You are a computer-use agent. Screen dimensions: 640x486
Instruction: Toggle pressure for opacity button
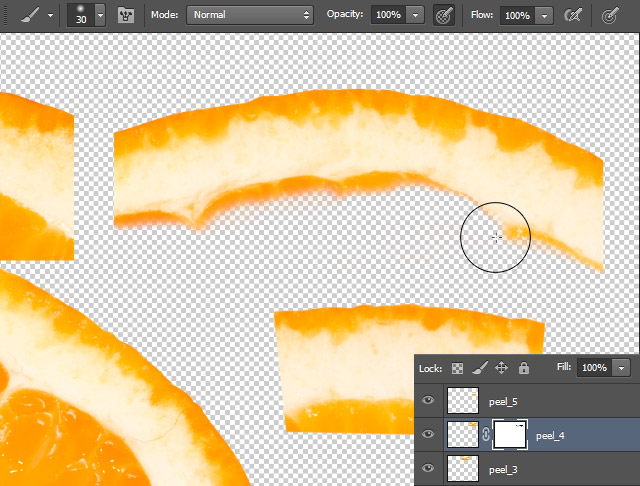tap(444, 16)
